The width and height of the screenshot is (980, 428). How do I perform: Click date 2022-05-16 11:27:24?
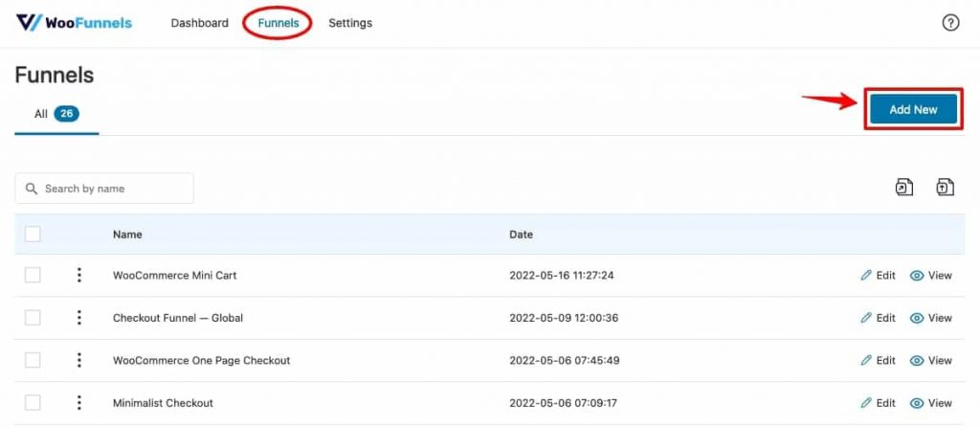pyautogui.click(x=561, y=276)
